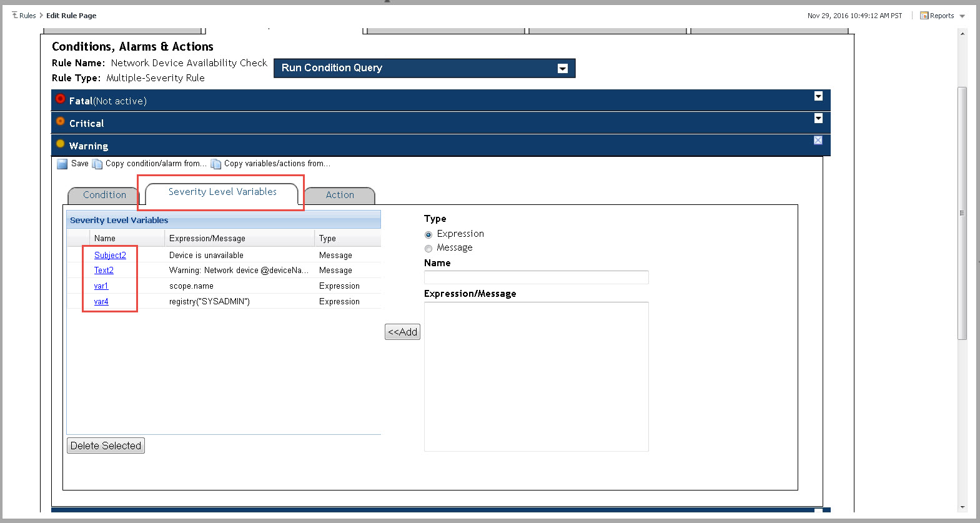Click the Critical header text

(x=86, y=124)
